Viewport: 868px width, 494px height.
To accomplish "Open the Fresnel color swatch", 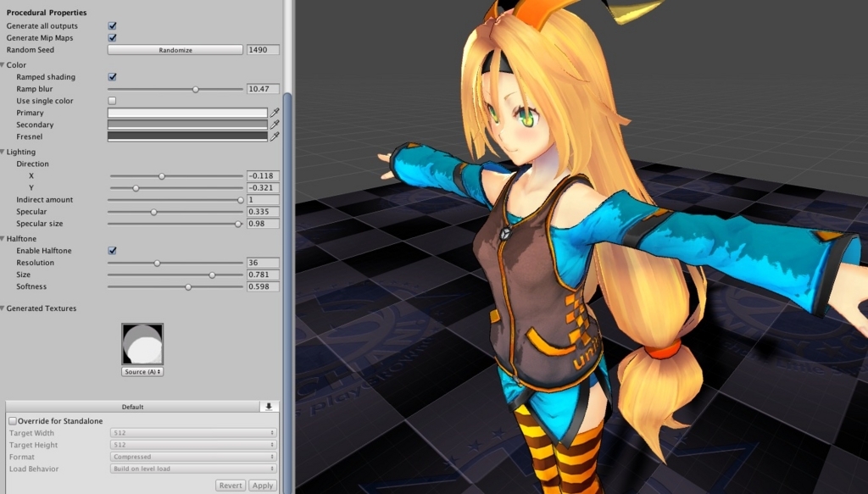I will pyautogui.click(x=187, y=136).
